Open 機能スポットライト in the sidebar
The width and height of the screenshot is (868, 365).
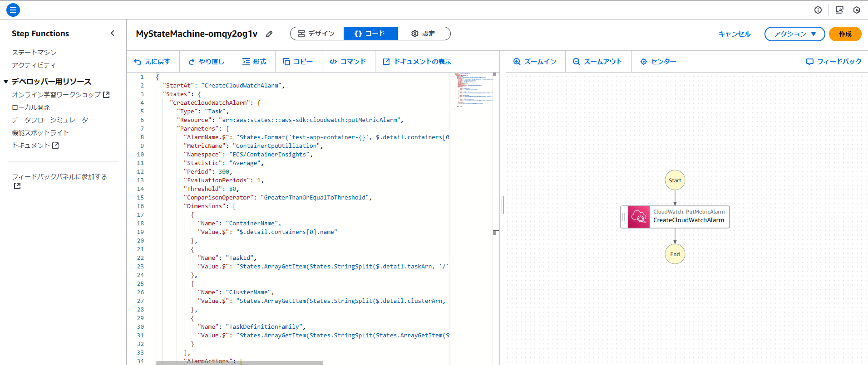click(x=40, y=133)
